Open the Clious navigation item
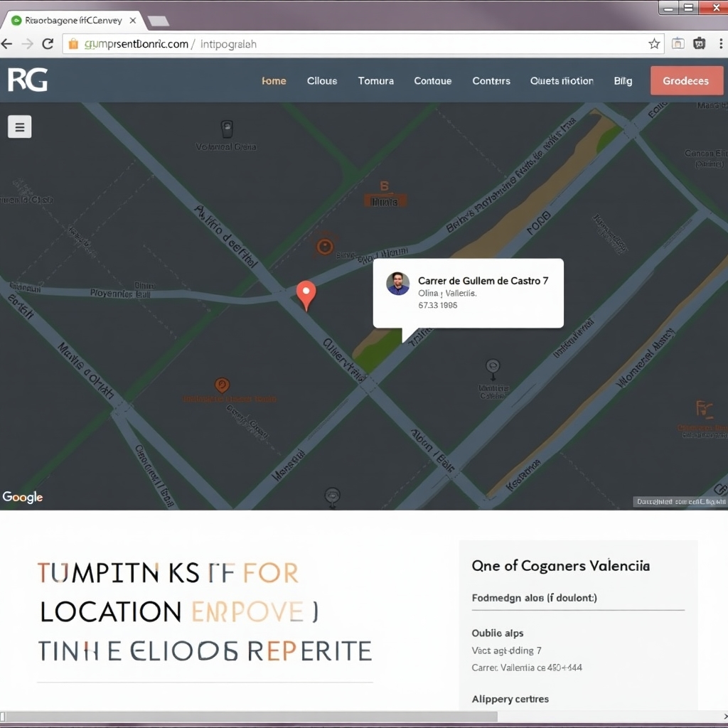This screenshot has height=728, width=728. pyautogui.click(x=322, y=81)
